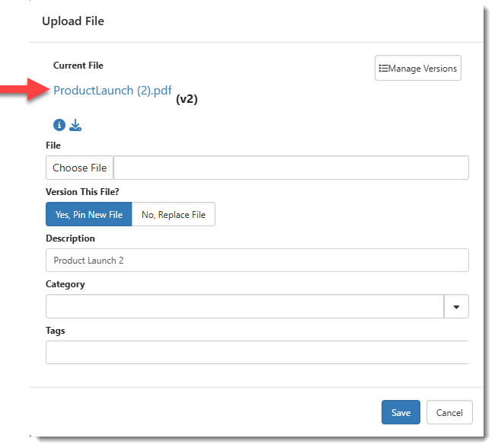Screen dimensions: 495x448
Task: Click the Description field with Product Launch 2
Action: (x=257, y=261)
